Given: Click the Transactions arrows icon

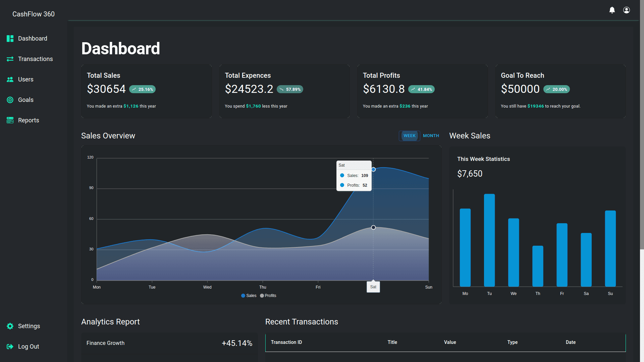Looking at the screenshot, I should pos(10,59).
